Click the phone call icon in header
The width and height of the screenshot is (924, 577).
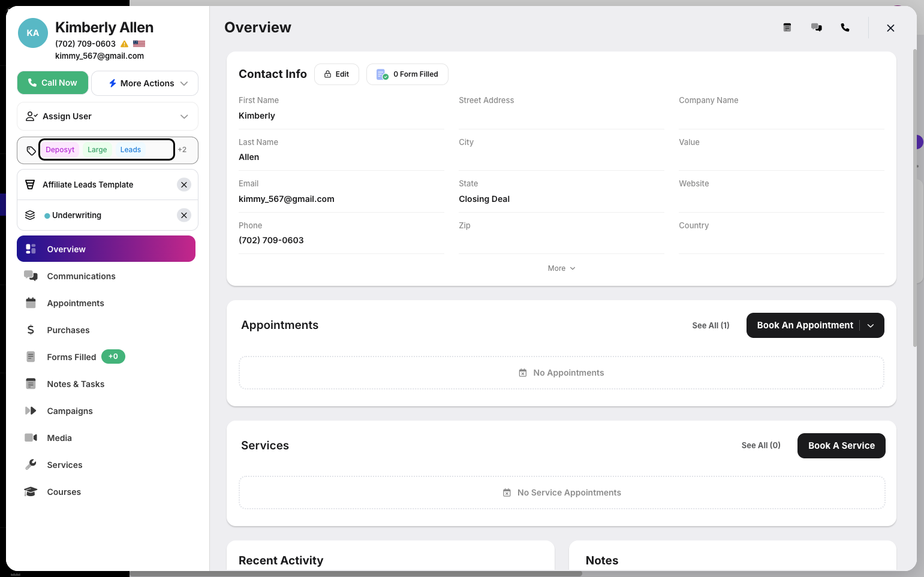[845, 28]
